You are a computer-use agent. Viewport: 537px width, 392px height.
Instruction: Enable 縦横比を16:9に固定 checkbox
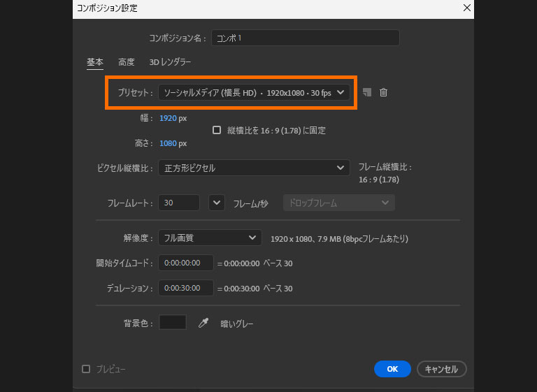[217, 130]
